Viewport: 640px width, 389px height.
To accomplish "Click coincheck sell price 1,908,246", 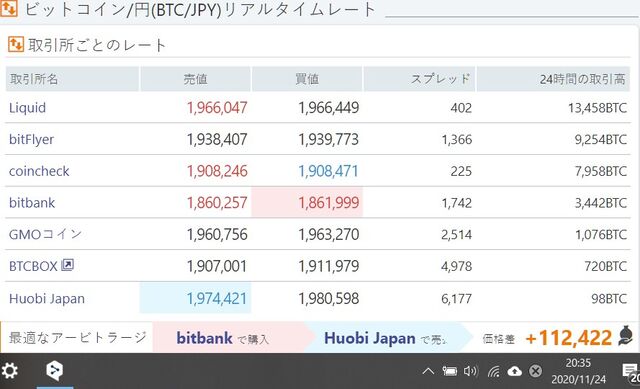I will tap(217, 171).
